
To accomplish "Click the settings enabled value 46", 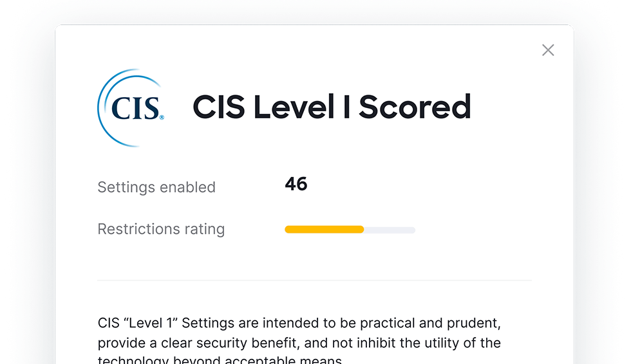I will tap(296, 185).
